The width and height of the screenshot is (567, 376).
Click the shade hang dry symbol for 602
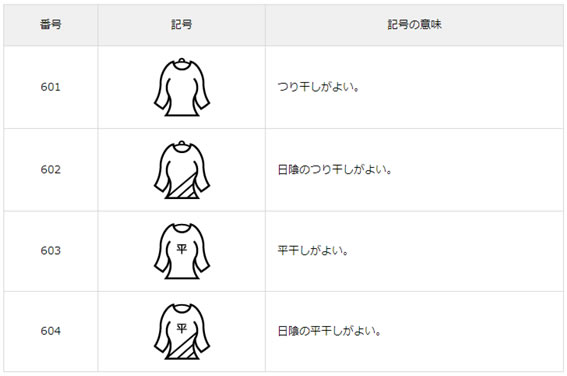[x=182, y=170]
